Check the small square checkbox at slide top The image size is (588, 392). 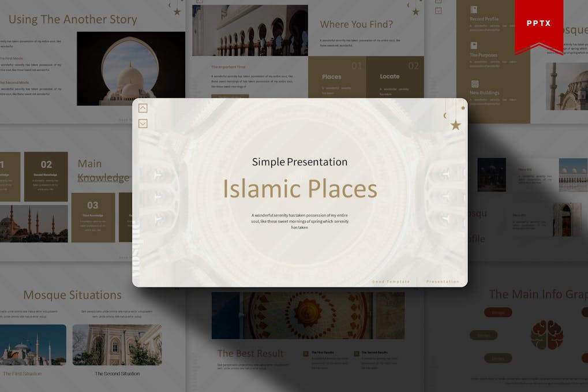point(438,10)
